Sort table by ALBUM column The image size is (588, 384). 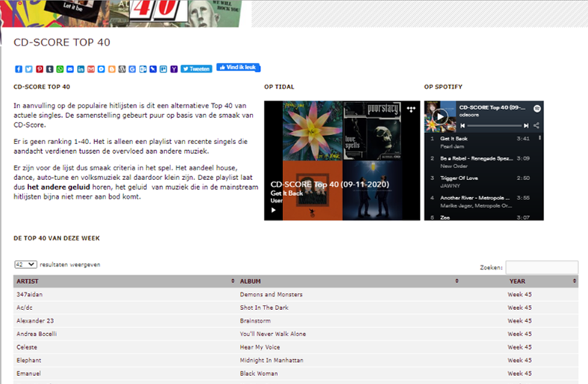[349, 281]
